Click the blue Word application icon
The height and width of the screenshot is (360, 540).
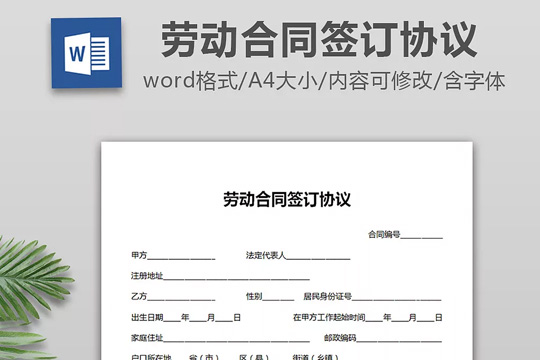coord(86,53)
